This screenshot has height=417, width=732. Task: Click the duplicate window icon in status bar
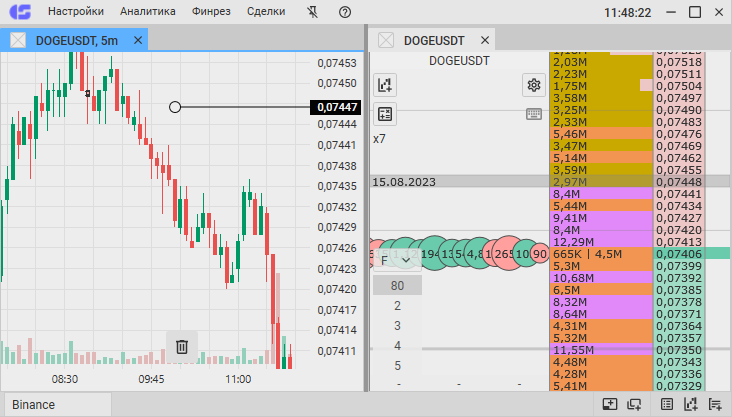click(634, 404)
